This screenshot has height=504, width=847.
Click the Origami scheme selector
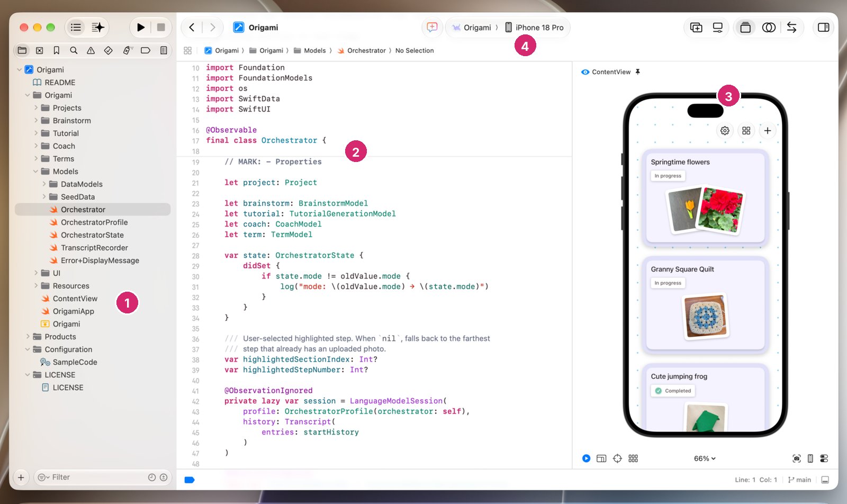(x=472, y=28)
